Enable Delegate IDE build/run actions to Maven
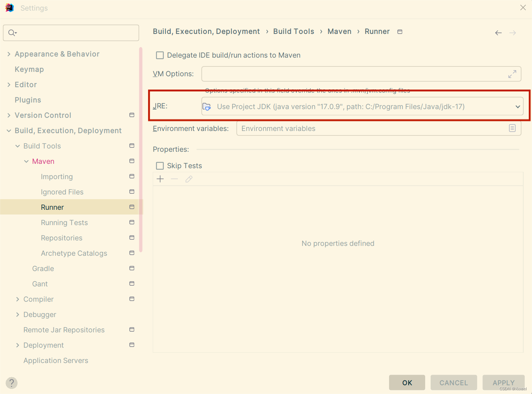 coord(160,55)
